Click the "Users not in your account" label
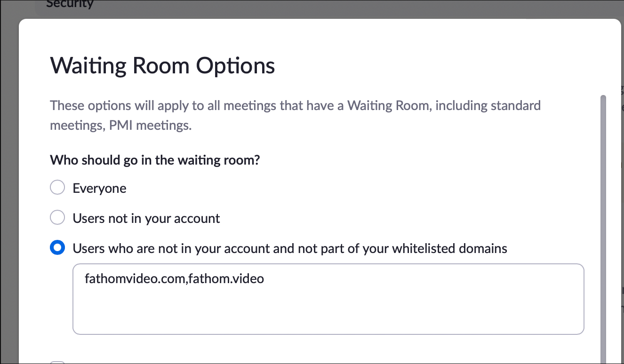 click(146, 218)
